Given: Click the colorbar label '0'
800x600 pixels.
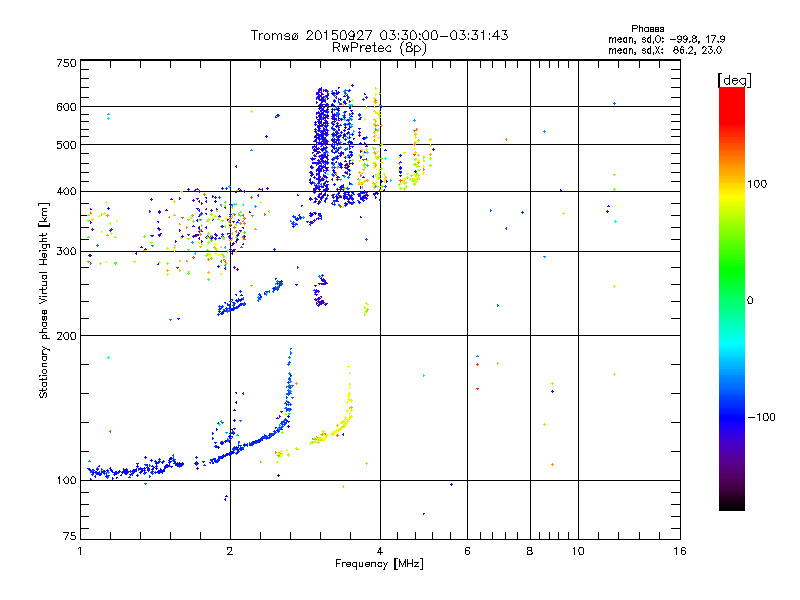Looking at the screenshot, I should point(750,301).
